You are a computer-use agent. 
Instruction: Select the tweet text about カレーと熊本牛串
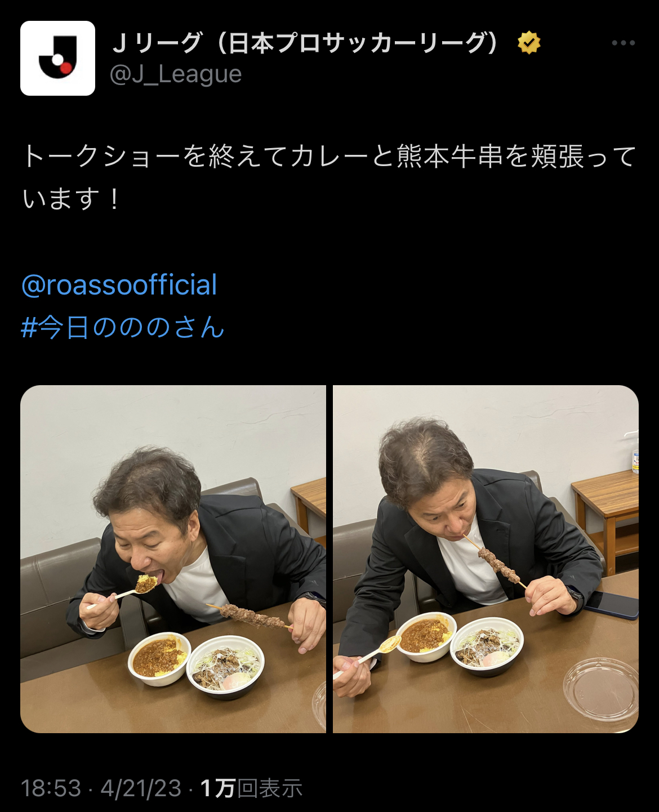(x=329, y=177)
